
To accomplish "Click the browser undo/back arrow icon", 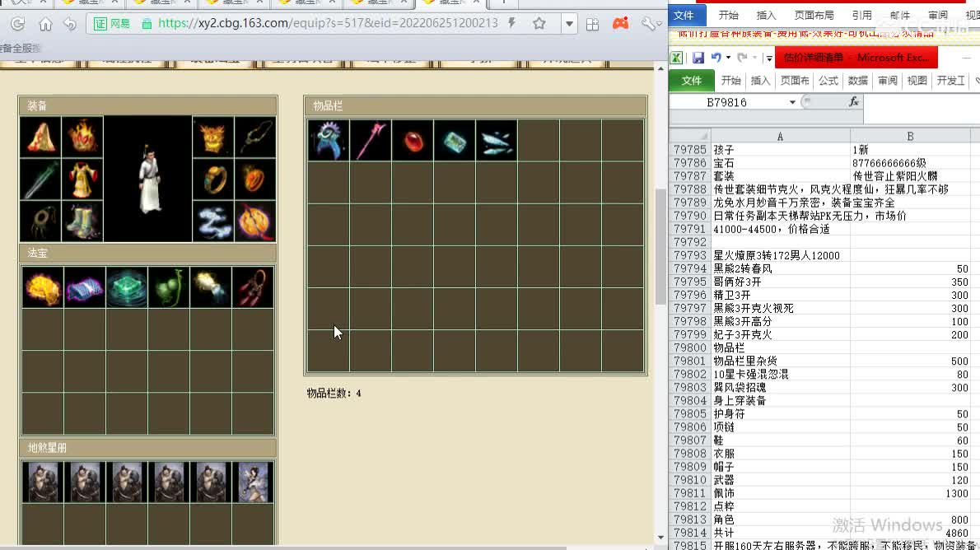I will [x=69, y=24].
